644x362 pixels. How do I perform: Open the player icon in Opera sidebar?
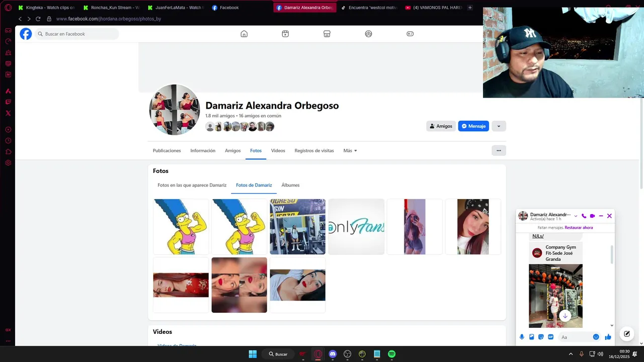coord(8,130)
